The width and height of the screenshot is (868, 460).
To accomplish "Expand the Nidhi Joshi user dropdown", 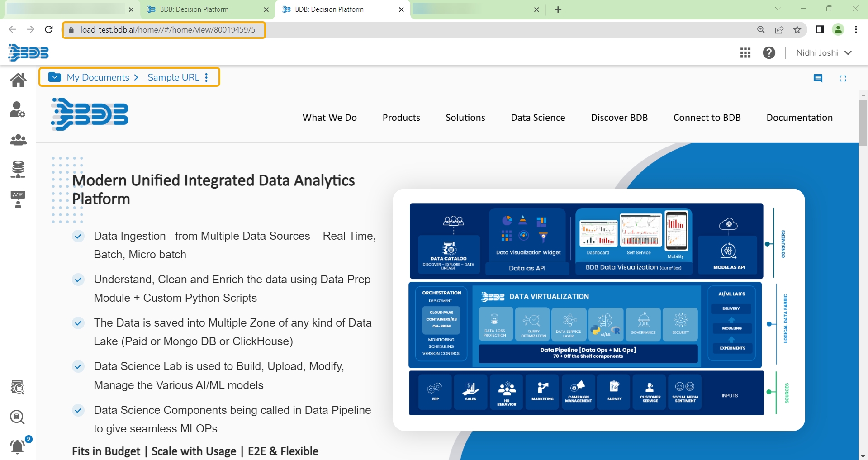I will click(824, 53).
